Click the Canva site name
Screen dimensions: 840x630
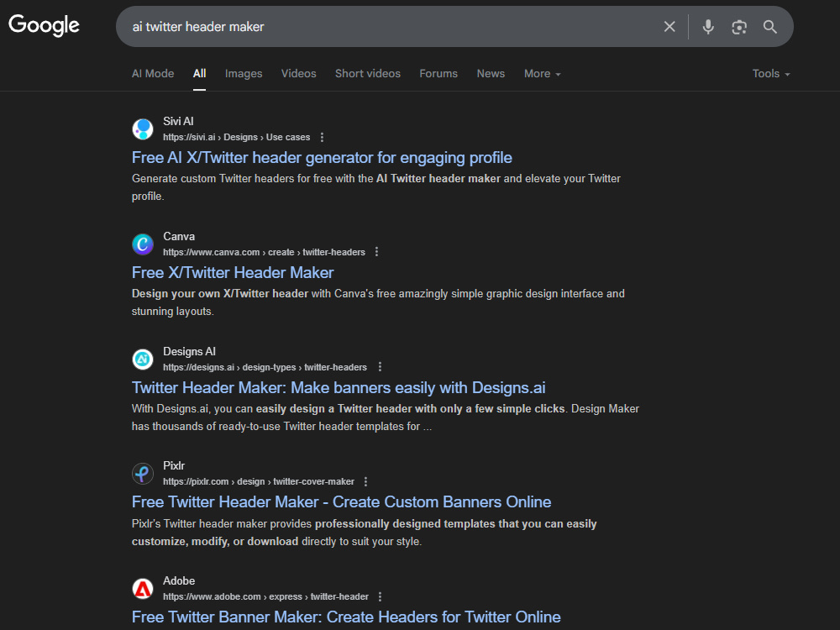179,236
